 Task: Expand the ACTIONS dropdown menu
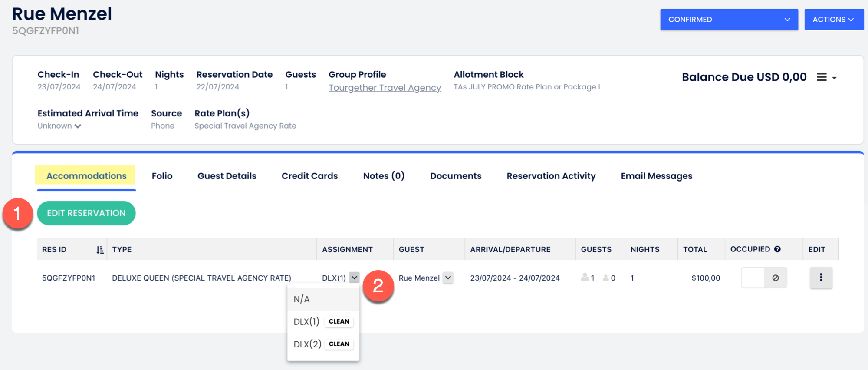(x=833, y=20)
